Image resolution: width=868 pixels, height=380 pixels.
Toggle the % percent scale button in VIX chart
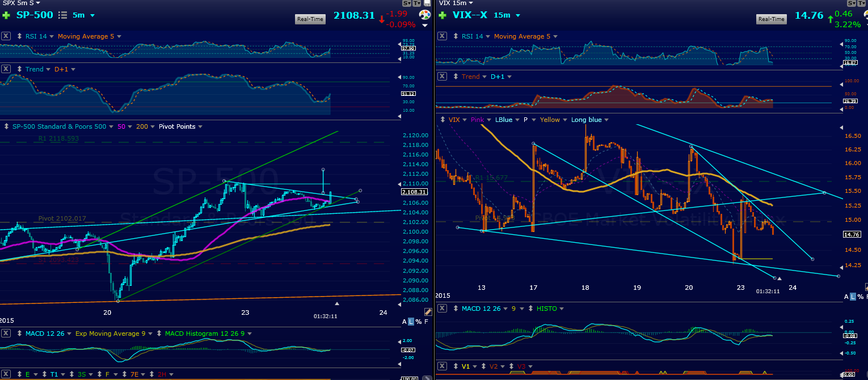[861, 297]
